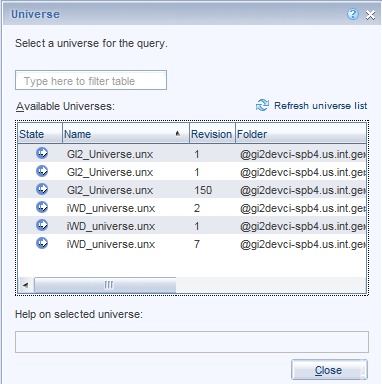Click folder path of iWD_universe revision 7

point(302,244)
